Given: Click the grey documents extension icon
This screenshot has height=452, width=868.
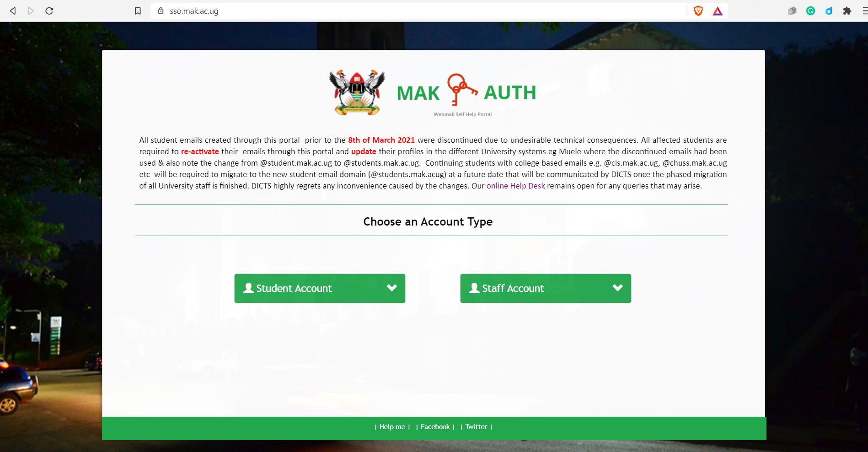Looking at the screenshot, I should pyautogui.click(x=792, y=11).
